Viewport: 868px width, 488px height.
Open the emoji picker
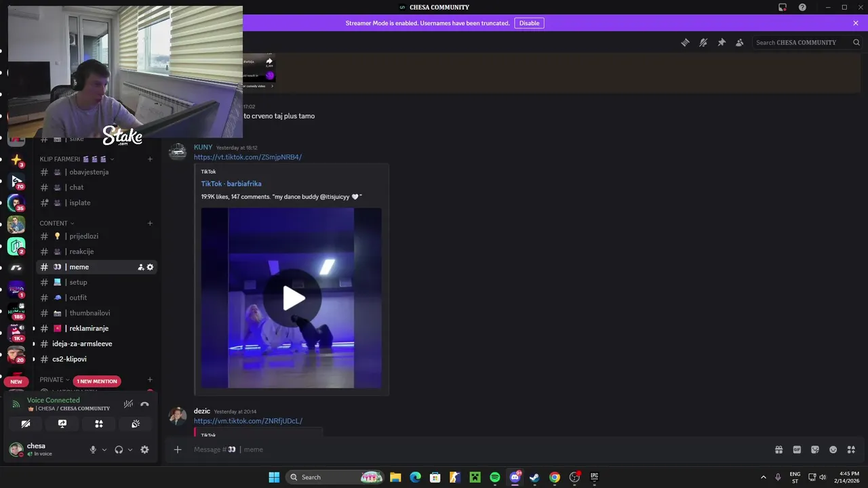pos(833,449)
